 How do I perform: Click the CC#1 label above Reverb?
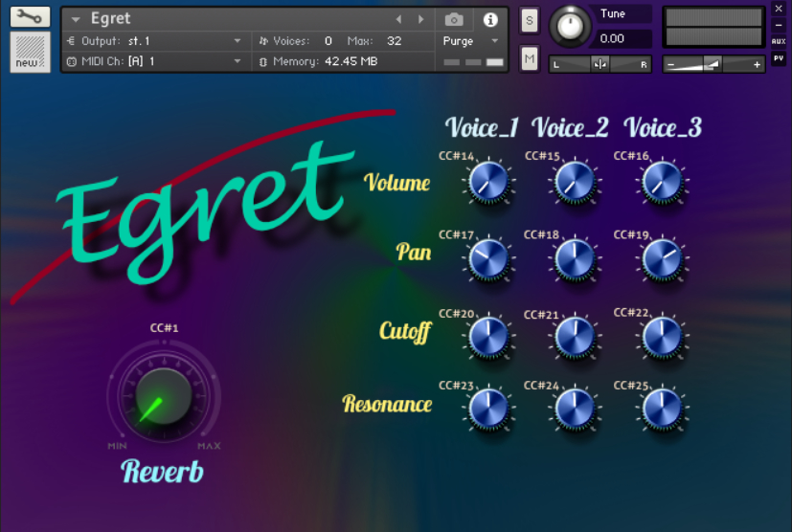[164, 328]
